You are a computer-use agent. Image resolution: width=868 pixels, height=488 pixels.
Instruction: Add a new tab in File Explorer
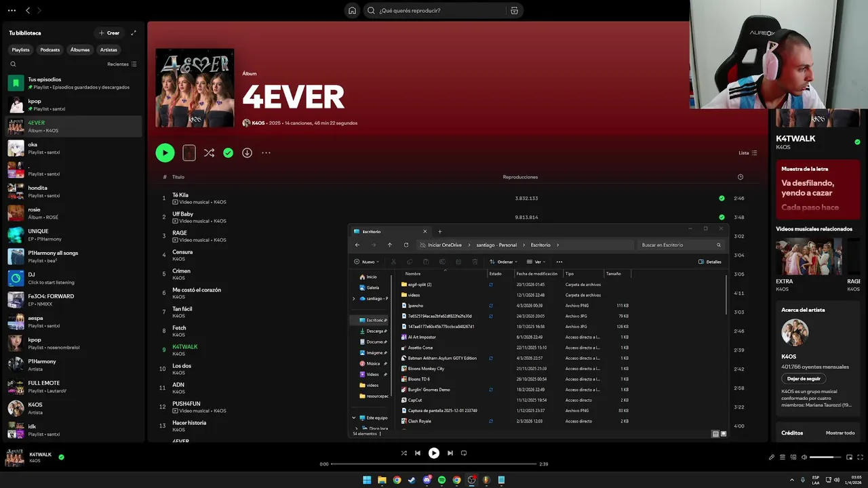[439, 232]
